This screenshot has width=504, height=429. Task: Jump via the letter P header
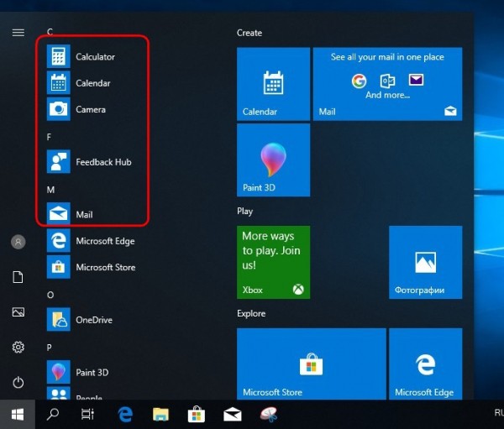[x=50, y=348]
